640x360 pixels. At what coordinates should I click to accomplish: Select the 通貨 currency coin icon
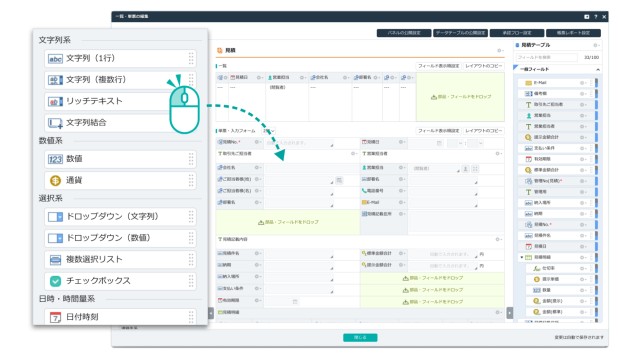click(55, 180)
